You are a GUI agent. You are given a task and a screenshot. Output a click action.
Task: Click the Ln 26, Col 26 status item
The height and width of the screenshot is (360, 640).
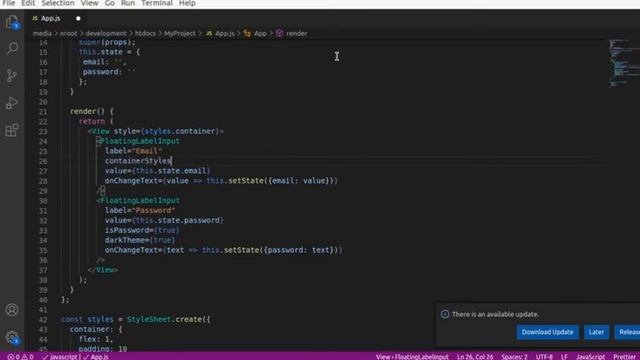(475, 357)
